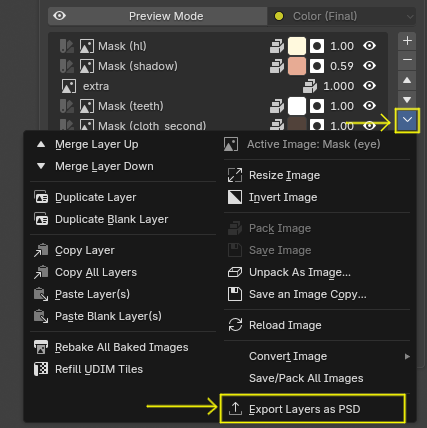Open white color swatch of Mask (teeth)
This screenshot has width=427, height=428.
coord(297,106)
